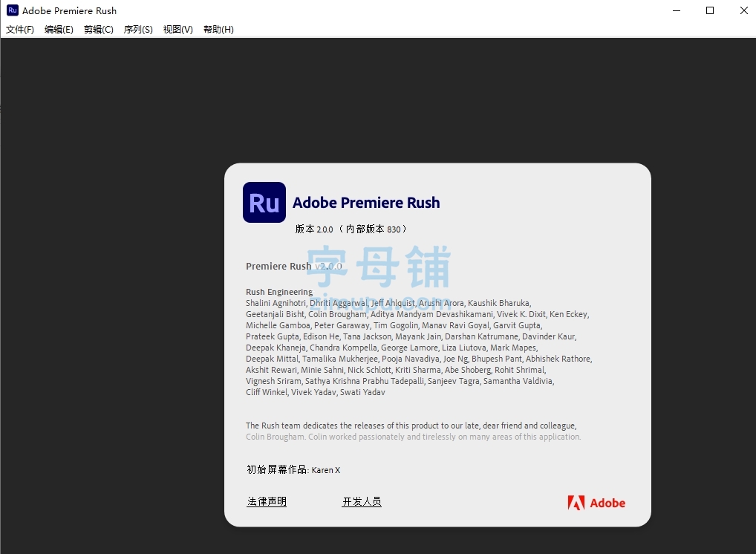Click the credits line starting 'Cliff Winkel'

(316, 392)
